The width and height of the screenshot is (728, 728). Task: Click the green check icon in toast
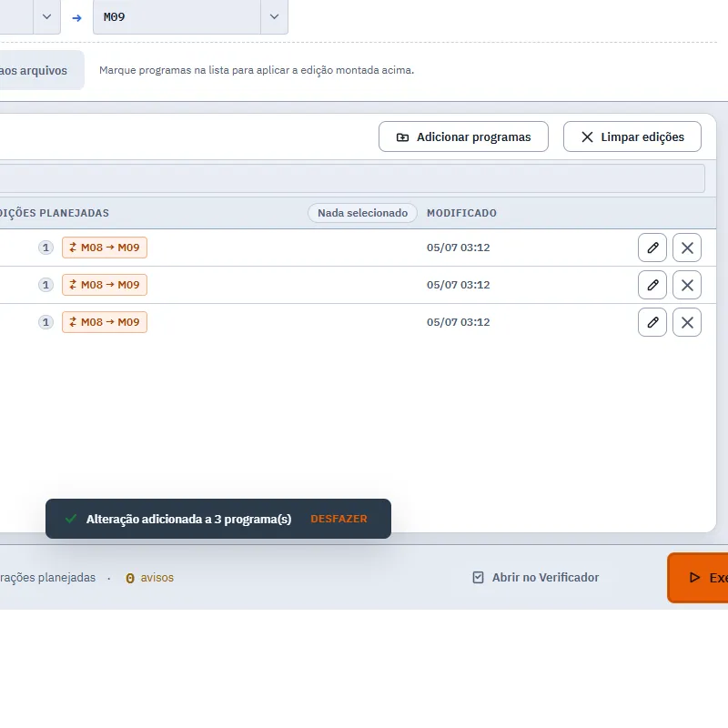point(71,519)
